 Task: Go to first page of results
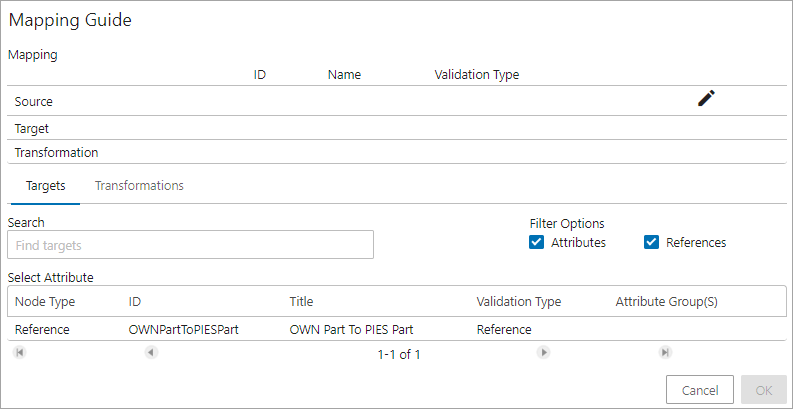point(20,352)
